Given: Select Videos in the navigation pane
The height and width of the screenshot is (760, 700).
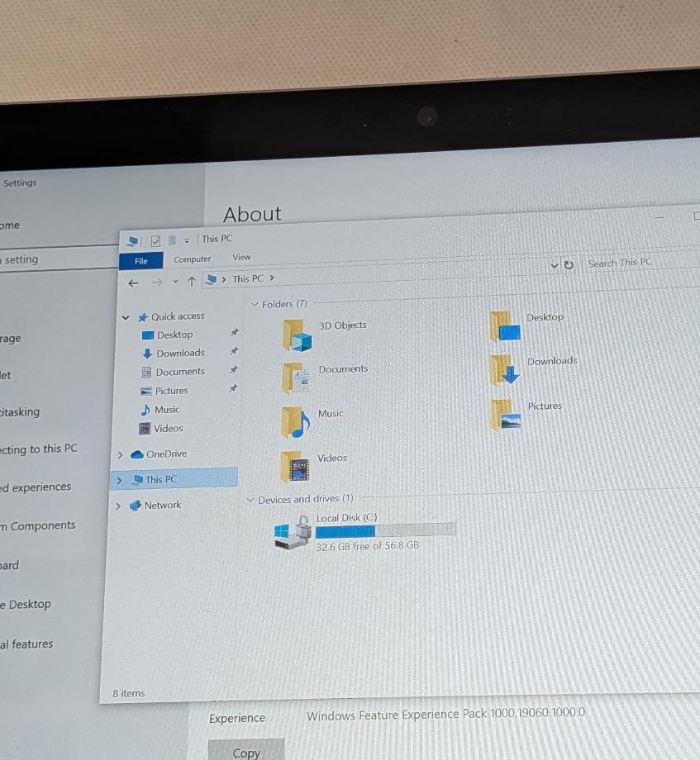Looking at the screenshot, I should click(161, 429).
